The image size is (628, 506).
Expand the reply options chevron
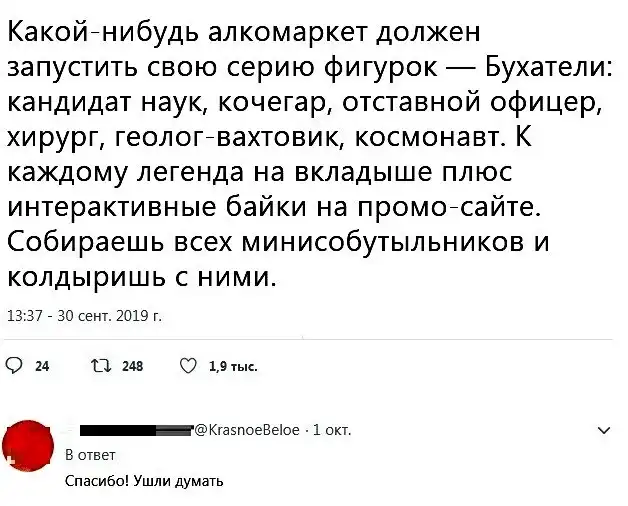click(601, 431)
